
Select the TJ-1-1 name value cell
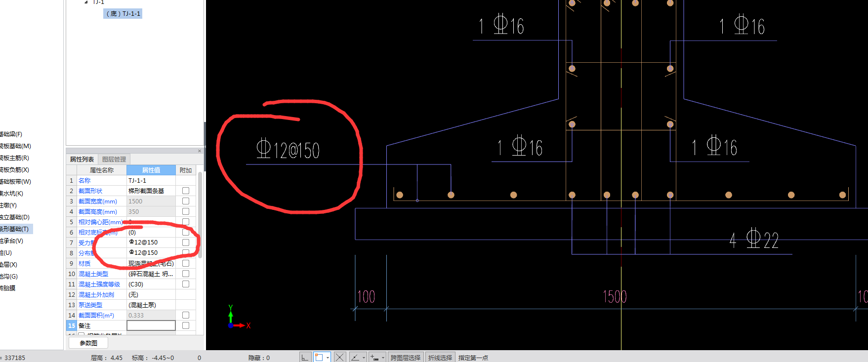(x=151, y=181)
